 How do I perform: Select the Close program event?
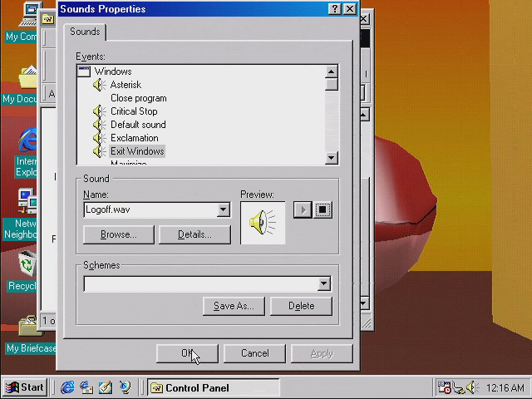point(139,98)
